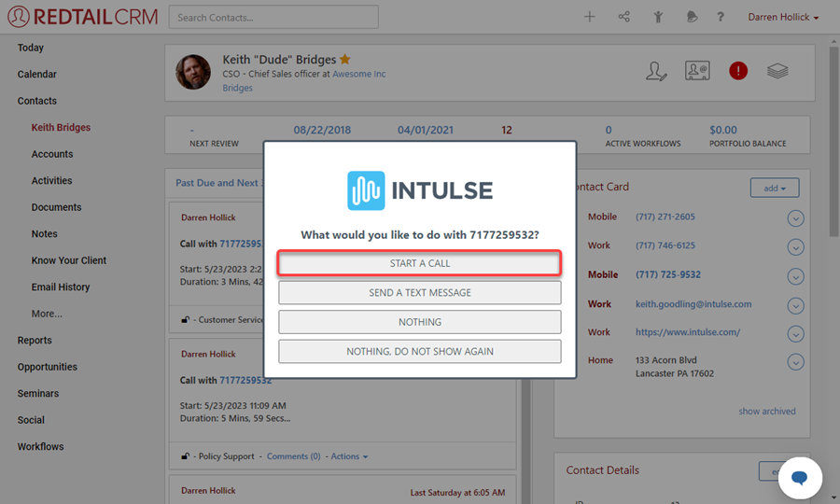Click SEND A TEXT MESSAGE button
Screen dimensions: 840x504
(x=420, y=293)
